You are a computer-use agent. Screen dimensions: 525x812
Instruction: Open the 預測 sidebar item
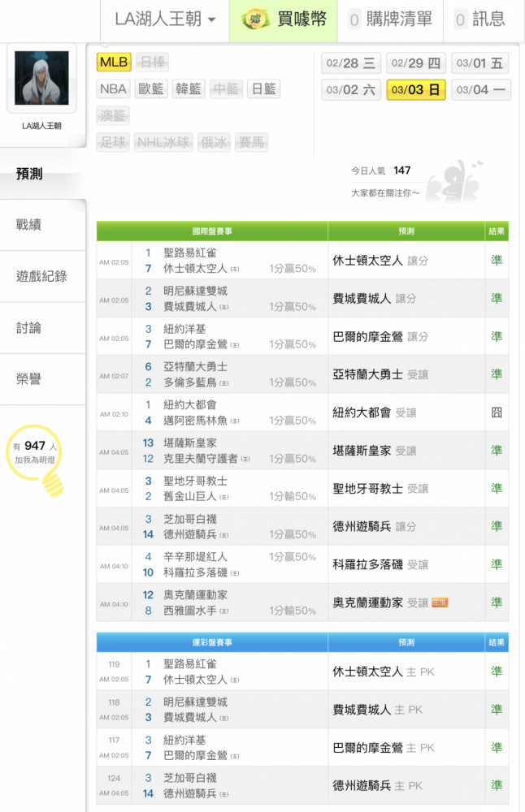pos(42,174)
